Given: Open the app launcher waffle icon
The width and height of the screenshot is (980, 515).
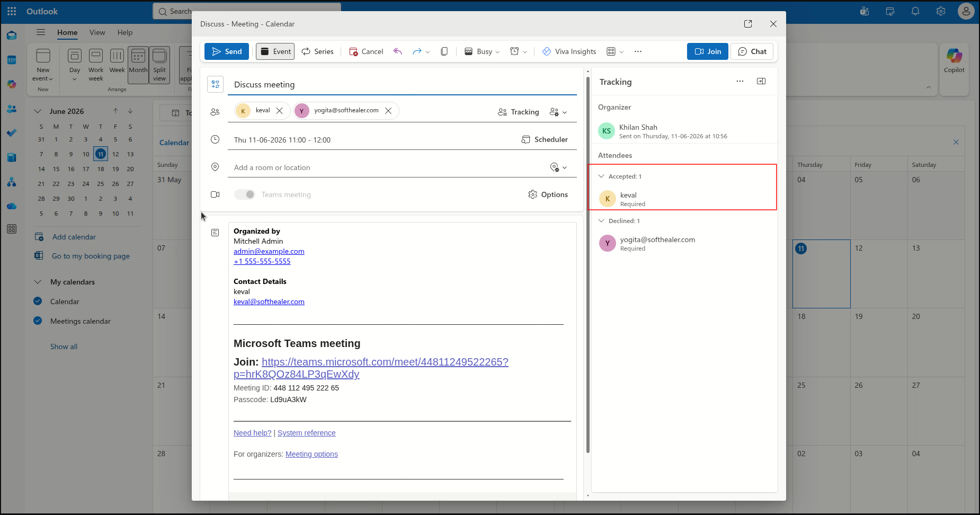Looking at the screenshot, I should click(x=12, y=11).
